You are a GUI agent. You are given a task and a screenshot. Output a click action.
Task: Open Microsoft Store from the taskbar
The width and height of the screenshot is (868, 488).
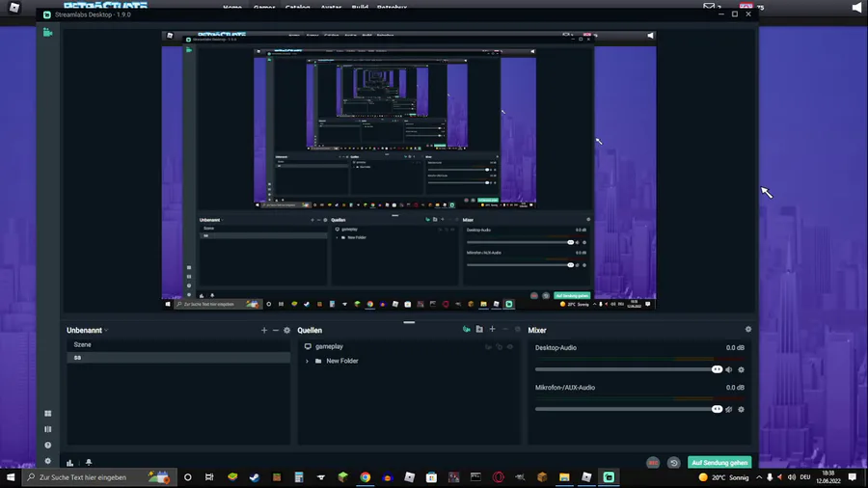click(x=432, y=477)
